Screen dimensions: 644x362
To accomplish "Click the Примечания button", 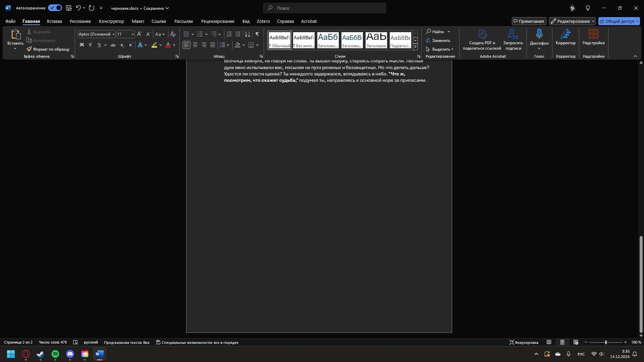I will tap(529, 21).
